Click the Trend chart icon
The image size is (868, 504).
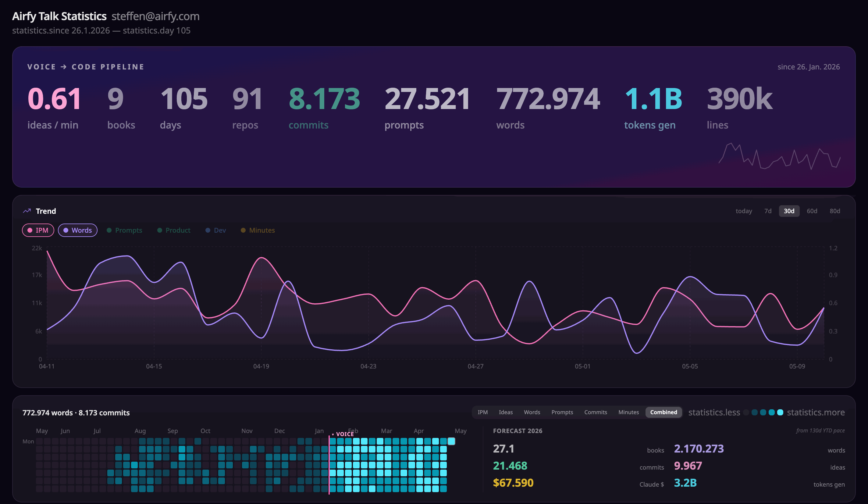click(27, 211)
